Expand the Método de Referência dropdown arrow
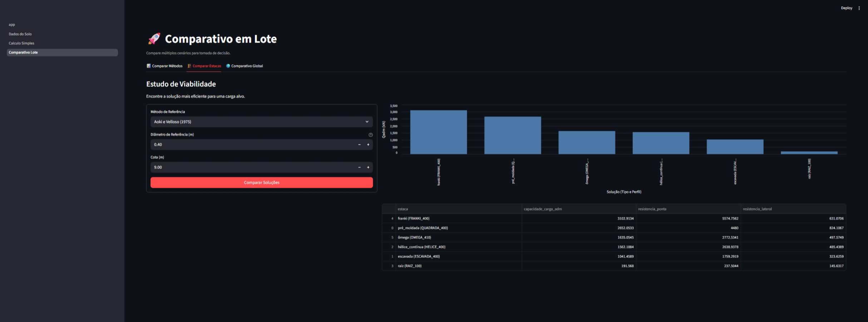868x322 pixels. [367, 122]
